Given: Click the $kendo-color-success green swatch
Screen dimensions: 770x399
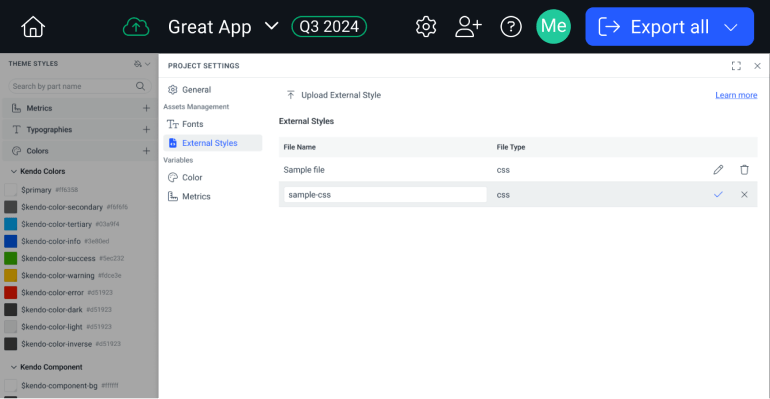Looking at the screenshot, I should click(x=10, y=258).
